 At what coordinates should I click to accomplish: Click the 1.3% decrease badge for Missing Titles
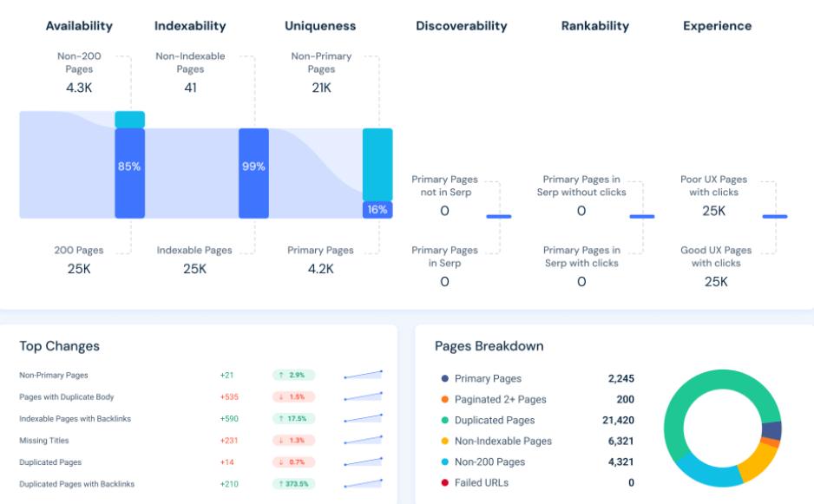click(x=293, y=441)
